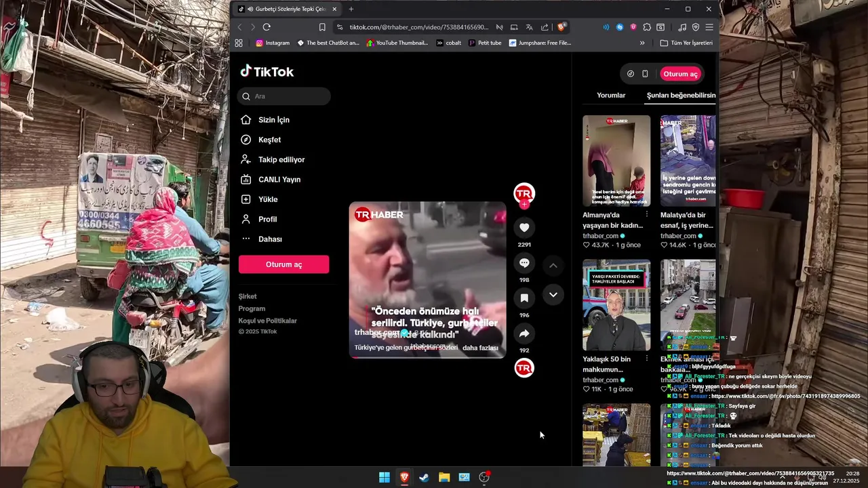This screenshot has height=488, width=868.
Task: Reload the TikTok page
Action: [267, 27]
